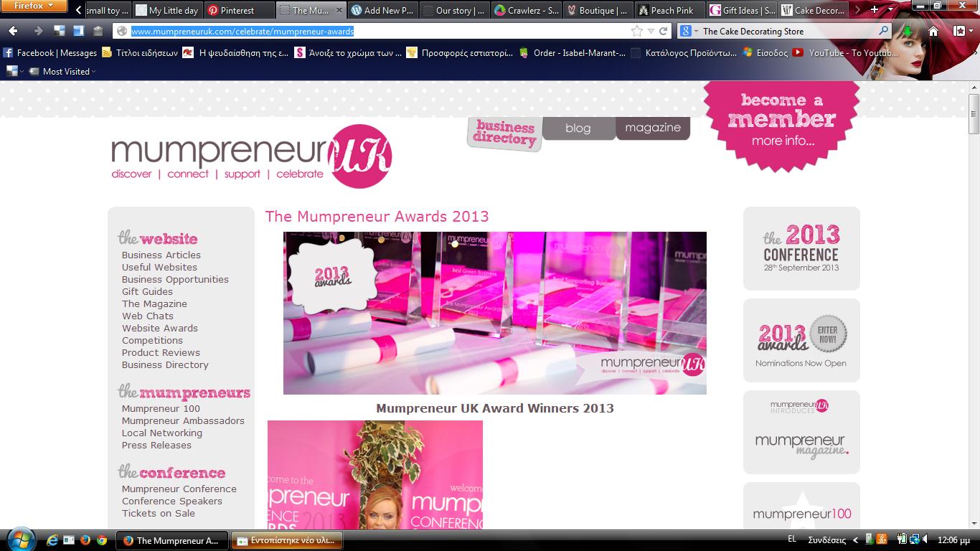
Task: Open the blog navigation tab
Action: (578, 128)
